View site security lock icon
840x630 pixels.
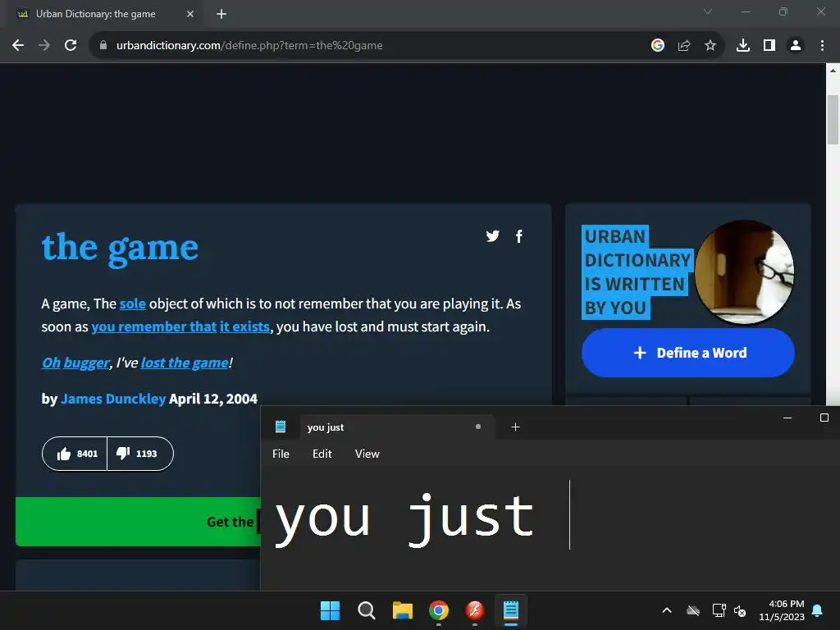point(103,46)
